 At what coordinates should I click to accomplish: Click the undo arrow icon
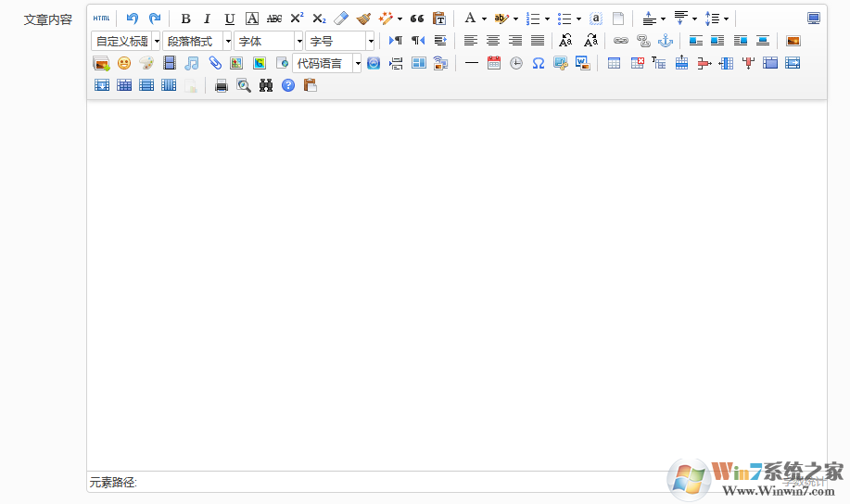[132, 19]
